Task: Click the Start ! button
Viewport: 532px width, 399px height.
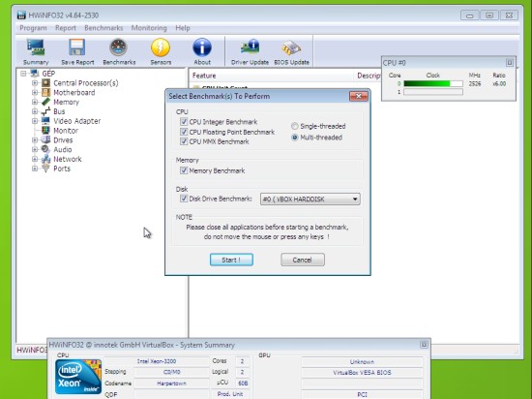Action: tap(231, 260)
